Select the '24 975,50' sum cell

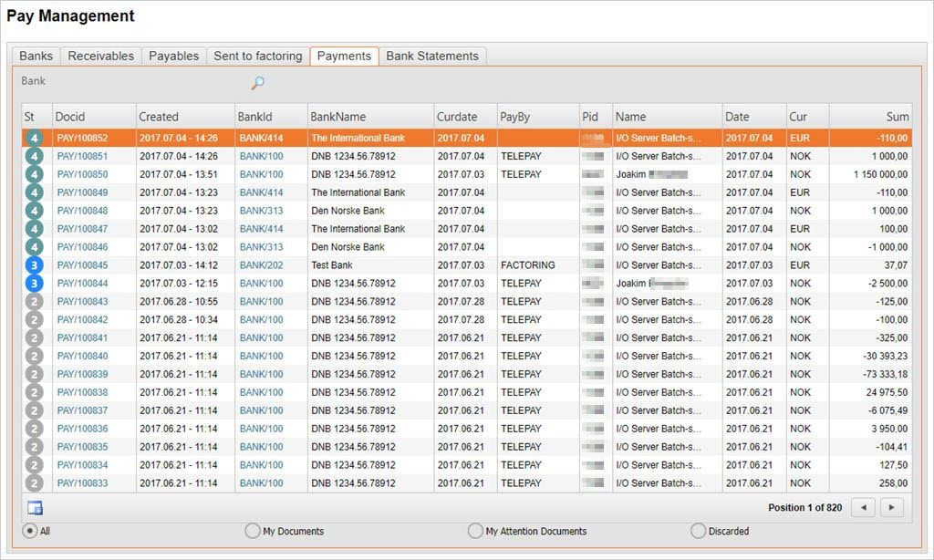point(870,392)
